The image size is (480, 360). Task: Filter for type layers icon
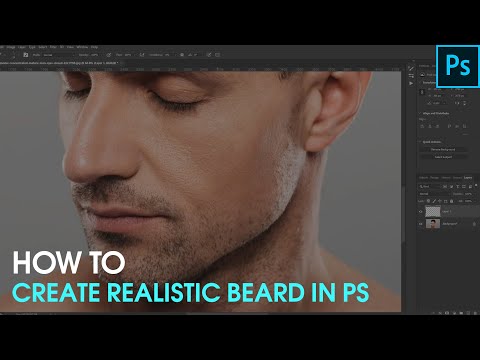click(458, 187)
